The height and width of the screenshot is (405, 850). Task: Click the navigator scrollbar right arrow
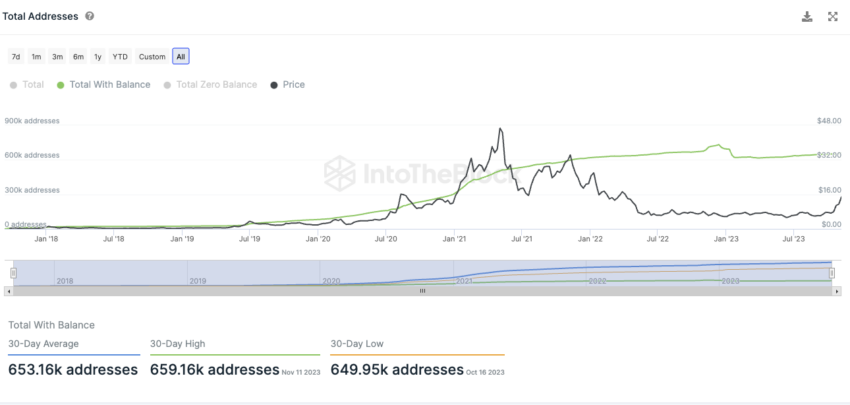[838, 291]
